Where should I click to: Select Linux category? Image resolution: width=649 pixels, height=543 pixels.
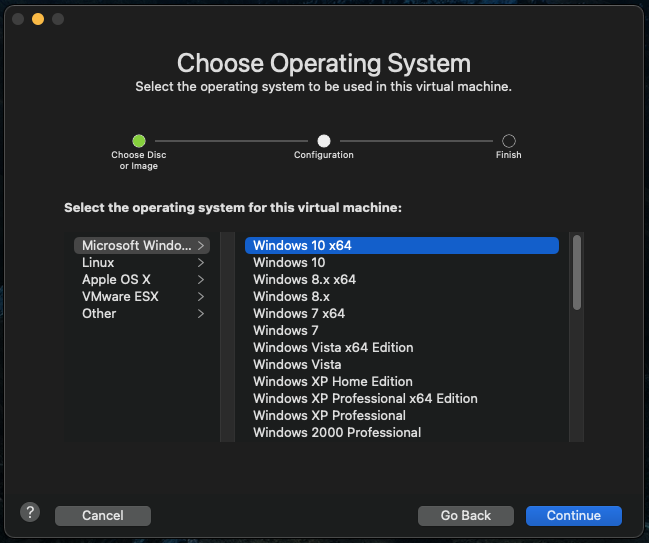pos(142,262)
